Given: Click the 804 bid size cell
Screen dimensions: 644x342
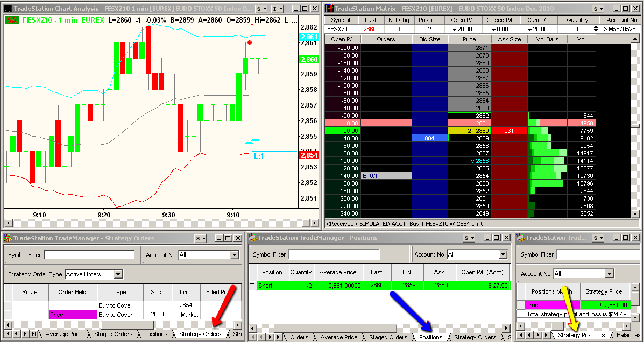Looking at the screenshot, I should pyautogui.click(x=430, y=138).
